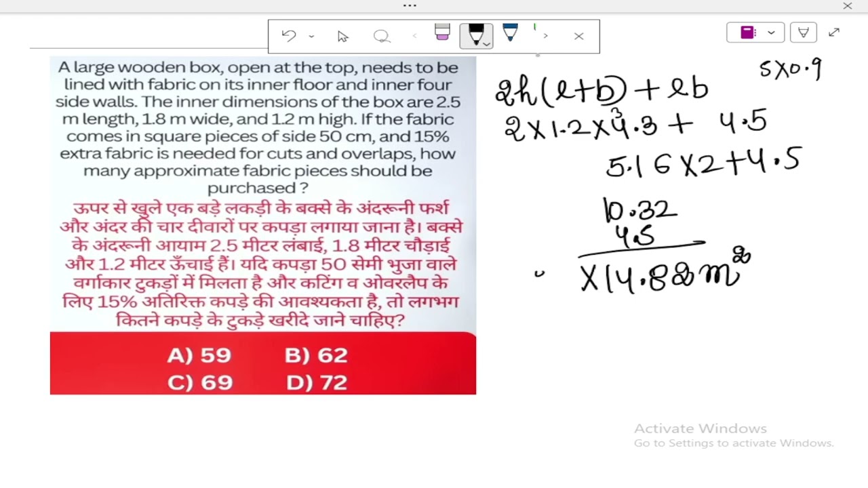The width and height of the screenshot is (868, 488).
Task: Expand to full screen with diagonal arrow
Action: click(834, 33)
